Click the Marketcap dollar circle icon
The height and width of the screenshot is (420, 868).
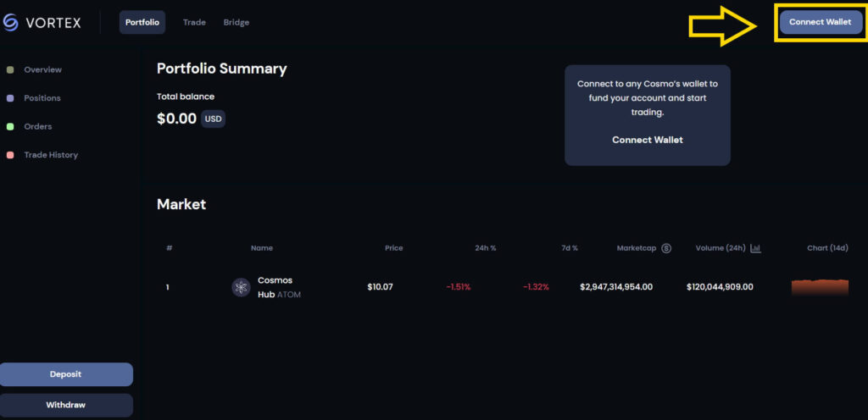coord(666,248)
